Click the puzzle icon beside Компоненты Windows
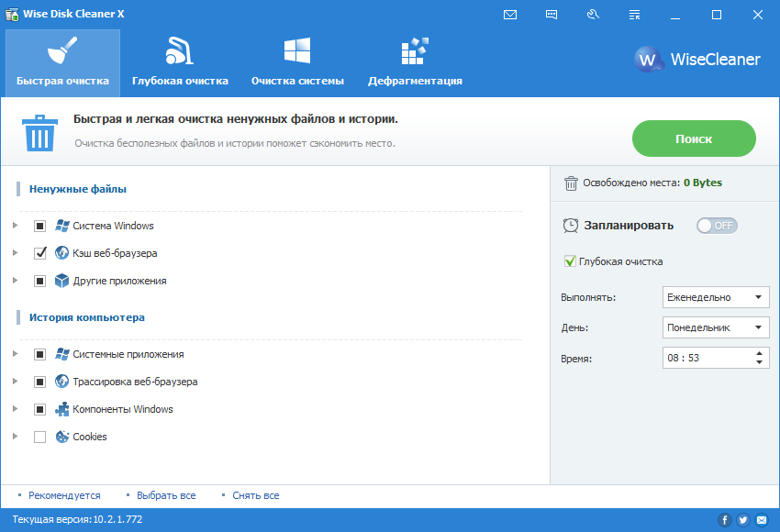Viewport: 780px width, 532px height. pyautogui.click(x=61, y=409)
